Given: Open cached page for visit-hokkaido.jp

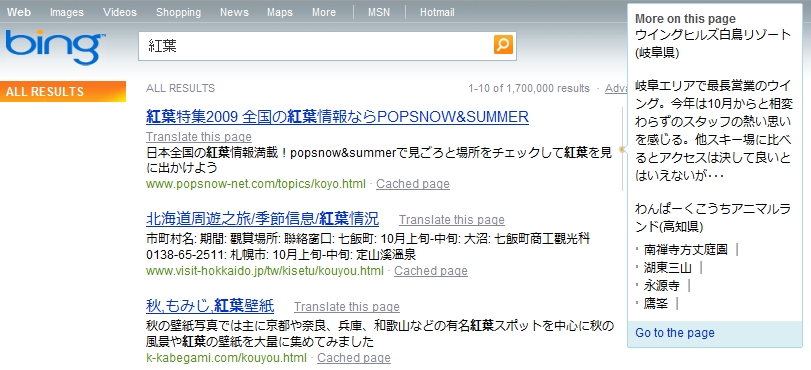Looking at the screenshot, I should [431, 271].
